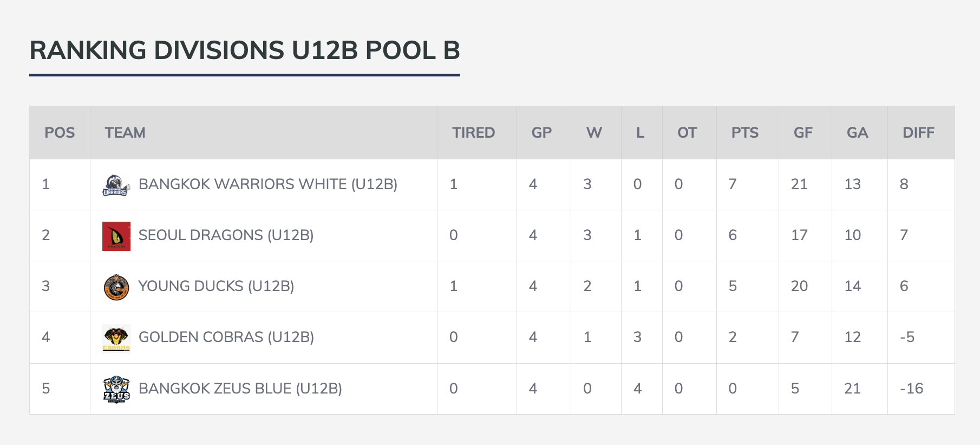Open Bangkok Zeus Blue (U12B) team link
Viewport: 980px width, 445px height.
[240, 389]
